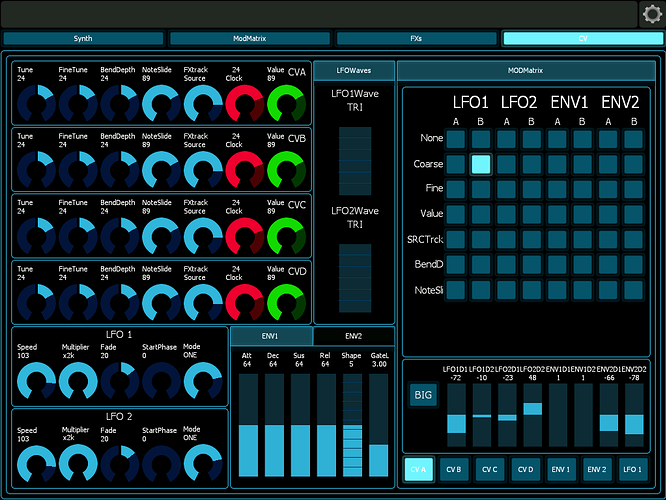The width and height of the screenshot is (666, 500).
Task: Click the FXtrack Source knob in CVC row
Action: coord(203,236)
